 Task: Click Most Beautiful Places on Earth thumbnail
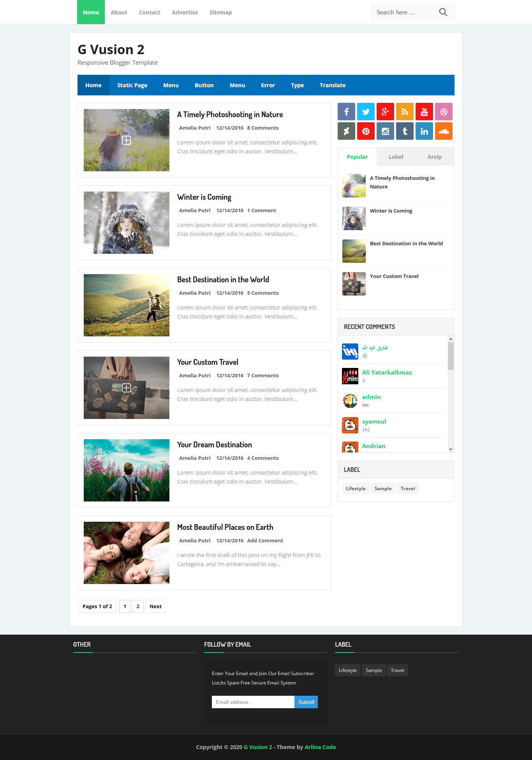coord(127,553)
